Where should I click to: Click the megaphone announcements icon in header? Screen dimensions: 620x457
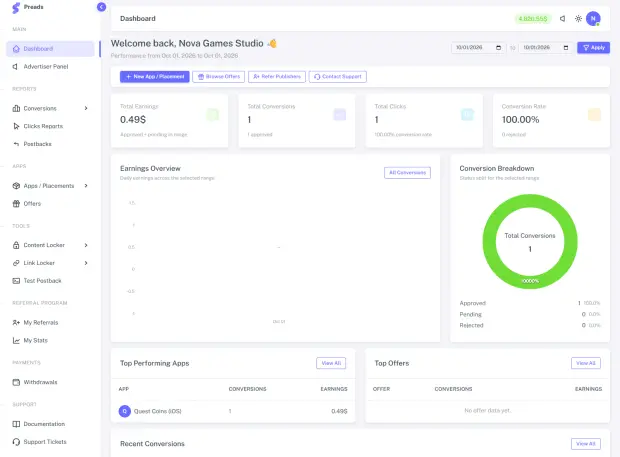click(x=562, y=19)
